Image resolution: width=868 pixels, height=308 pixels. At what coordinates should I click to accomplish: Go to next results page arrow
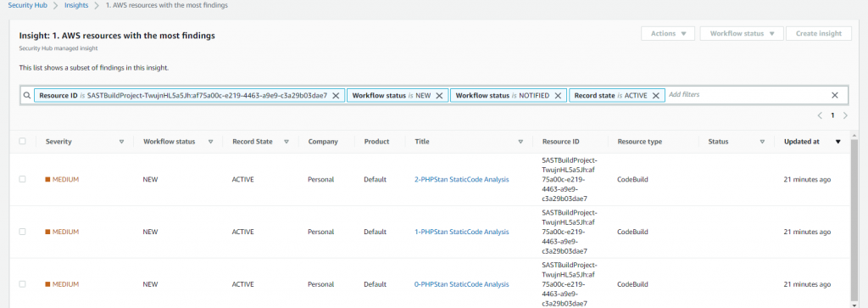[x=845, y=115]
